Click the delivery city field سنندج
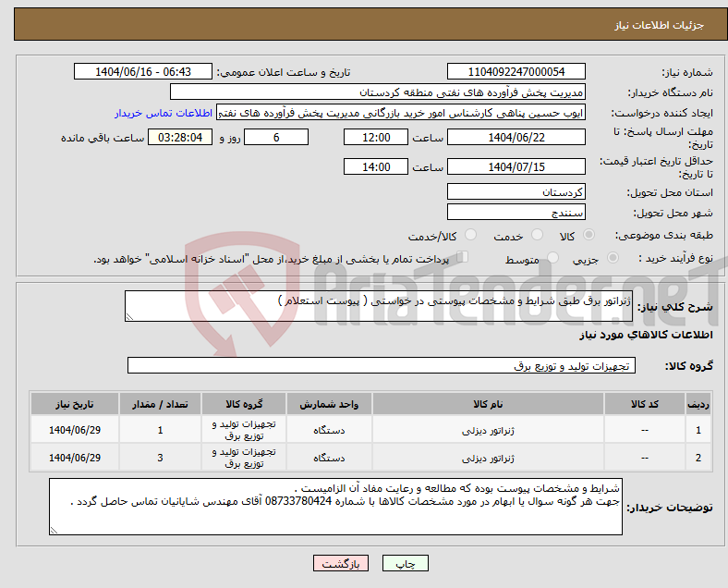Viewport: 728px width, 588px height. pyautogui.click(x=516, y=213)
